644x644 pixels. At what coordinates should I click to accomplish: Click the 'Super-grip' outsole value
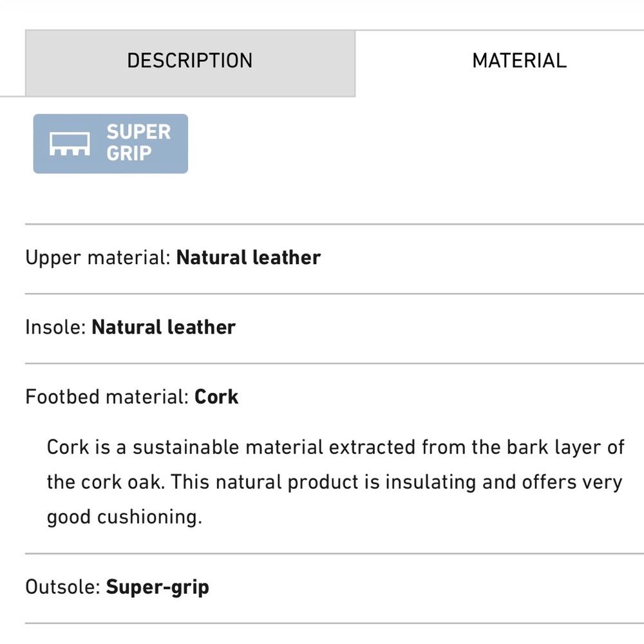coord(158,587)
